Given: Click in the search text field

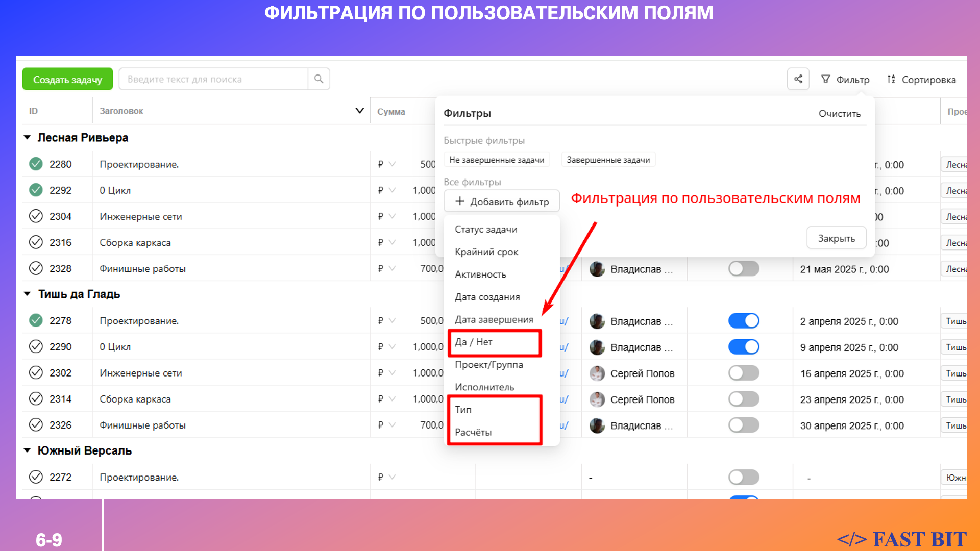Looking at the screenshot, I should coord(213,79).
